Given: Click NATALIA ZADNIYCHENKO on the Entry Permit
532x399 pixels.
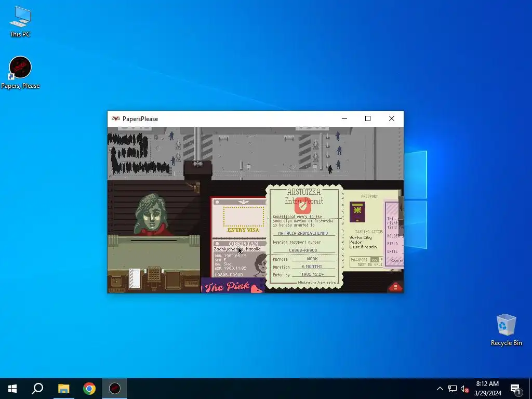Looking at the screenshot, I should [303, 233].
